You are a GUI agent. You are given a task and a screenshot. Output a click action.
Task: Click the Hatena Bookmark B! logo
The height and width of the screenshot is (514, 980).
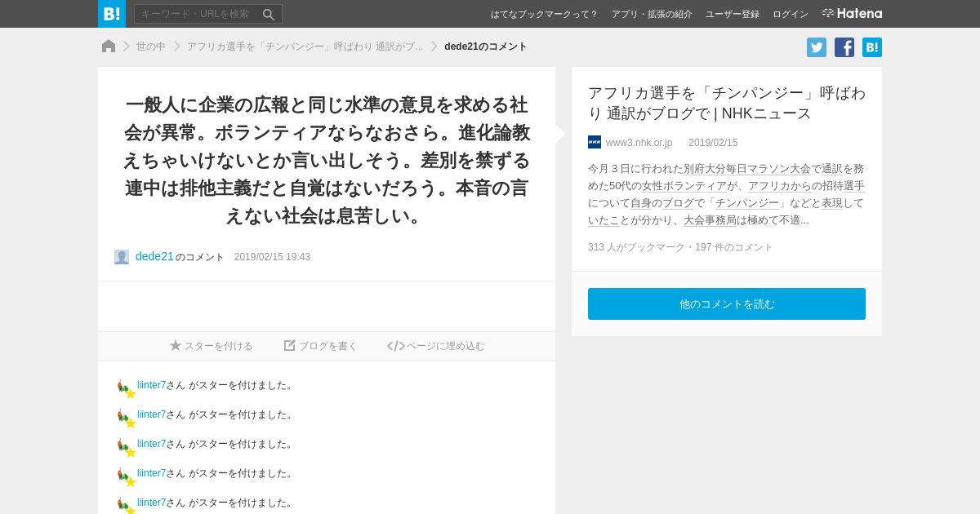tap(112, 14)
